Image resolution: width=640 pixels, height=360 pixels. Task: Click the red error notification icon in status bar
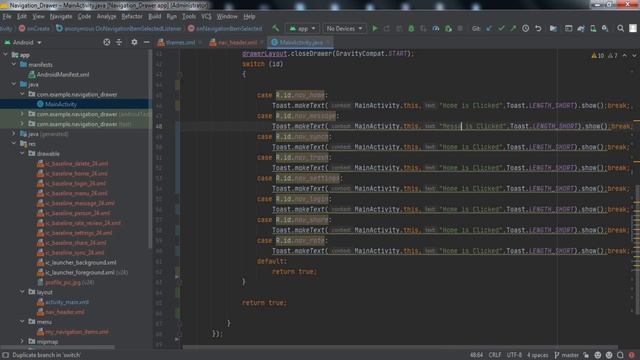coord(632,355)
